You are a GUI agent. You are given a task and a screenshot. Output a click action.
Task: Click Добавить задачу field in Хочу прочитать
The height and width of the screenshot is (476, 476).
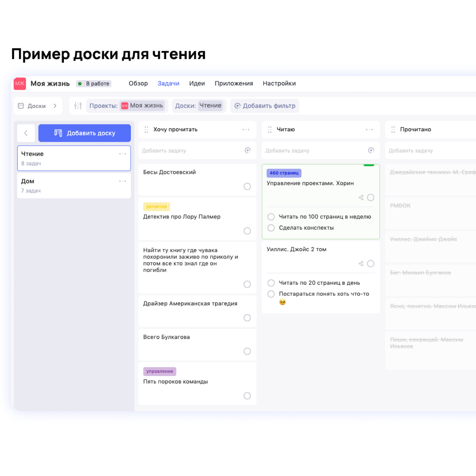pos(198,151)
